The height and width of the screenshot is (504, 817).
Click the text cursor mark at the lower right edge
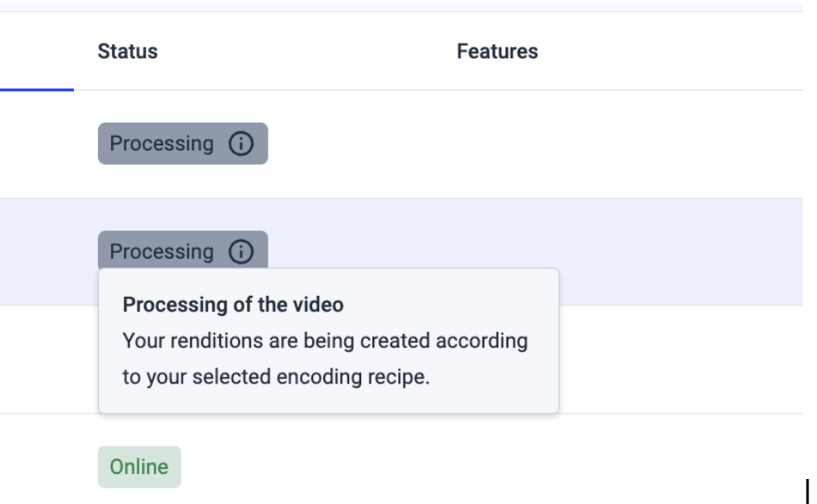tap(807, 491)
